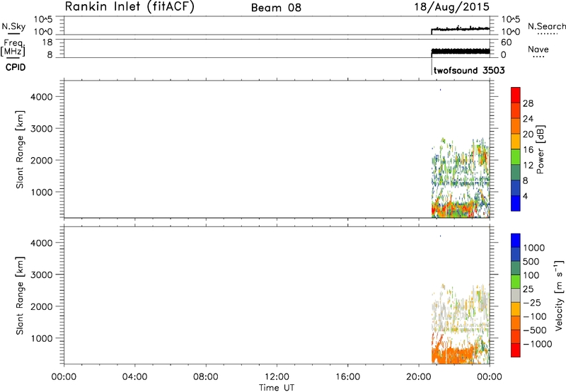This screenshot has width=566, height=392.
Task: Click the 18 MHz frequency tick label
Action: [48, 42]
